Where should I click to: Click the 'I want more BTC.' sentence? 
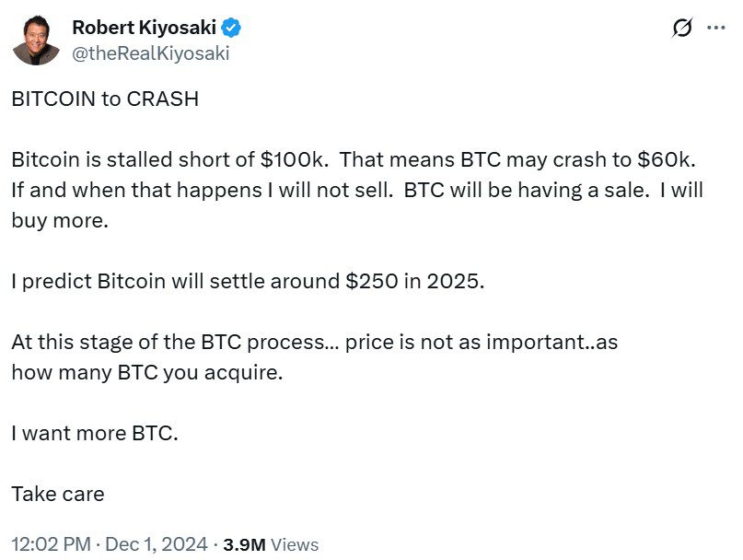click(x=94, y=433)
